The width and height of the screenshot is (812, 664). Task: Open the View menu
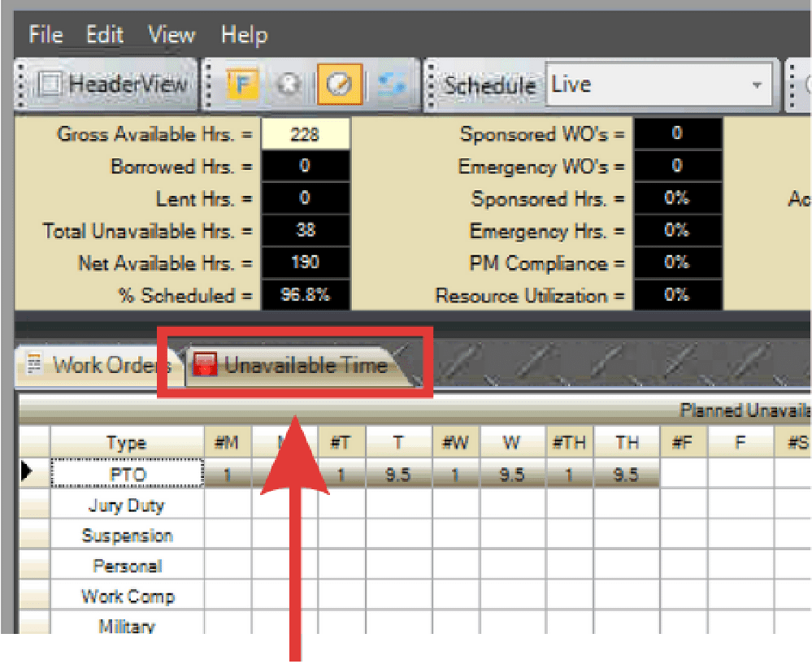171,35
